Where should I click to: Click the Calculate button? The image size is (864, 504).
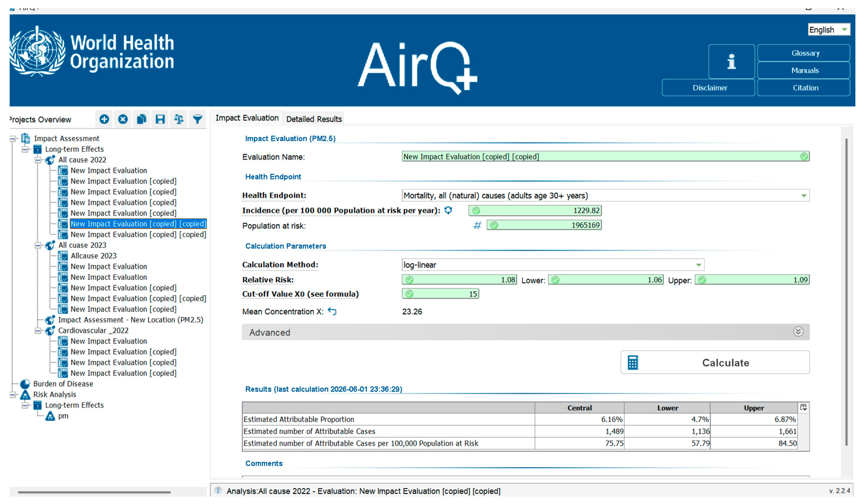coord(715,362)
